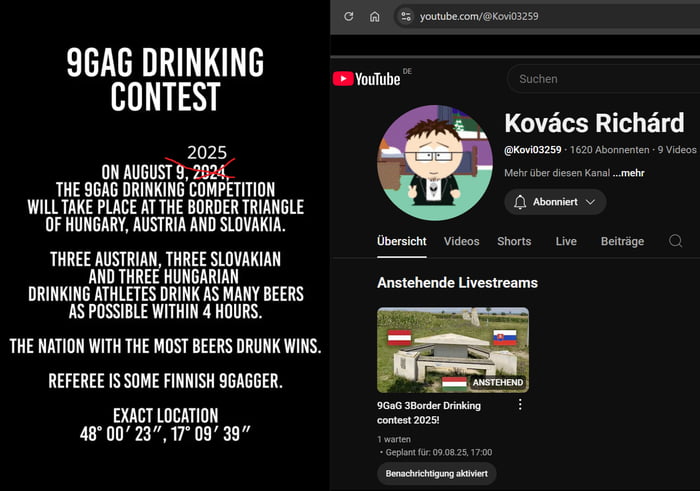Go to the browser home icon

point(375,17)
